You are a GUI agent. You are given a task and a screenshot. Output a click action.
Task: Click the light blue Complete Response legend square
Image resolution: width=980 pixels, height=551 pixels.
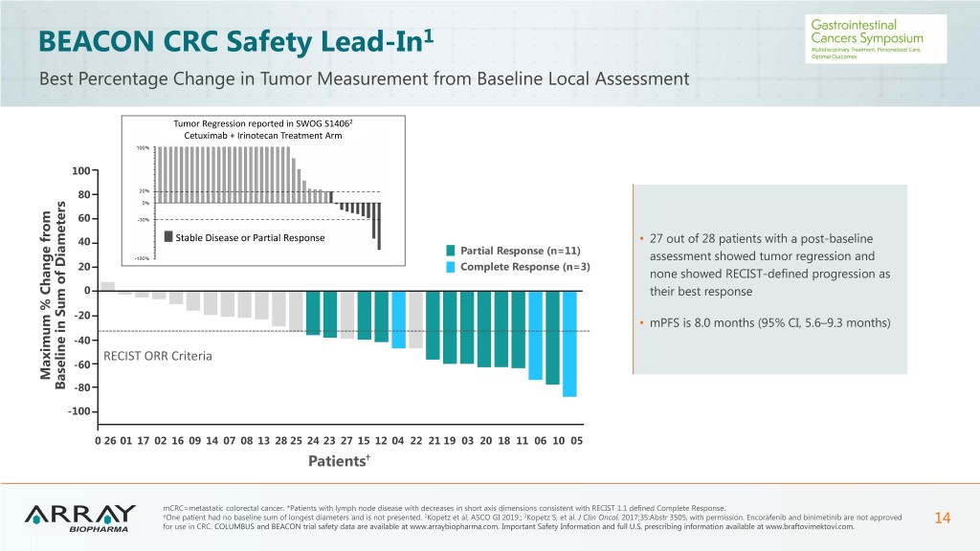click(x=452, y=267)
